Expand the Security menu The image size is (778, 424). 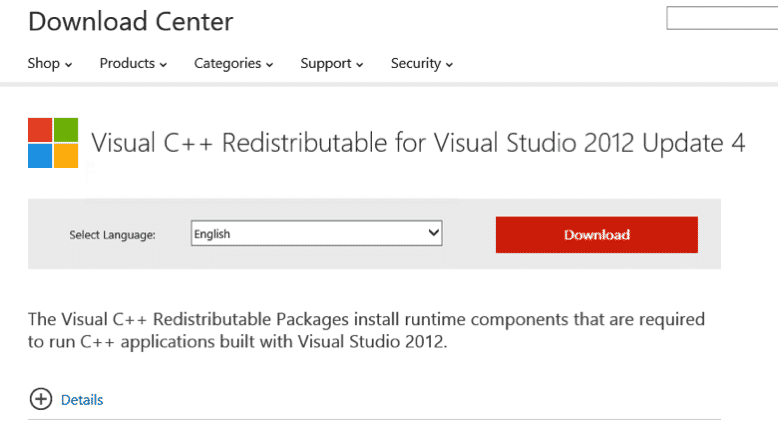[x=421, y=63]
